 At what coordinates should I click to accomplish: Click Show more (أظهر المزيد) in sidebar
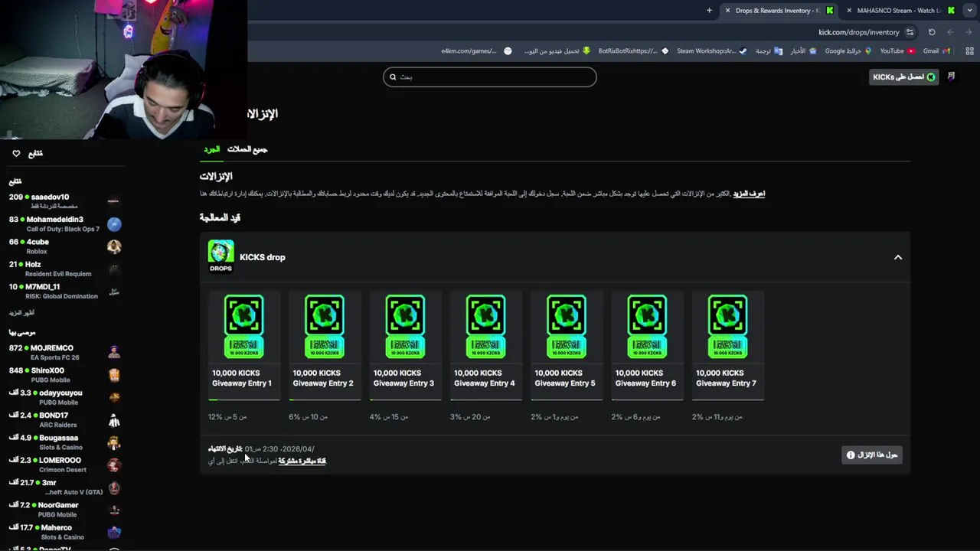point(21,313)
